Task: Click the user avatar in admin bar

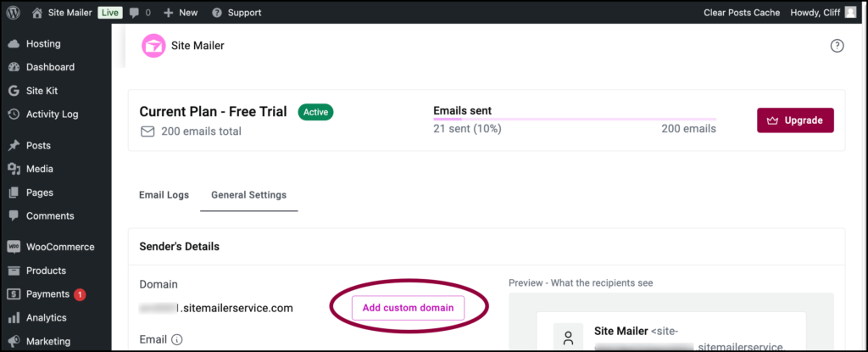Action: click(850, 13)
